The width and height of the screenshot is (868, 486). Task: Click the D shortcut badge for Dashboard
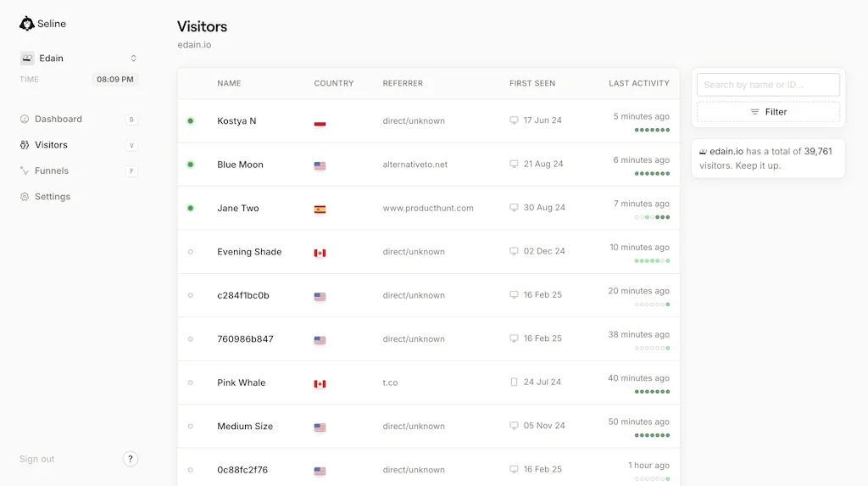click(x=131, y=119)
